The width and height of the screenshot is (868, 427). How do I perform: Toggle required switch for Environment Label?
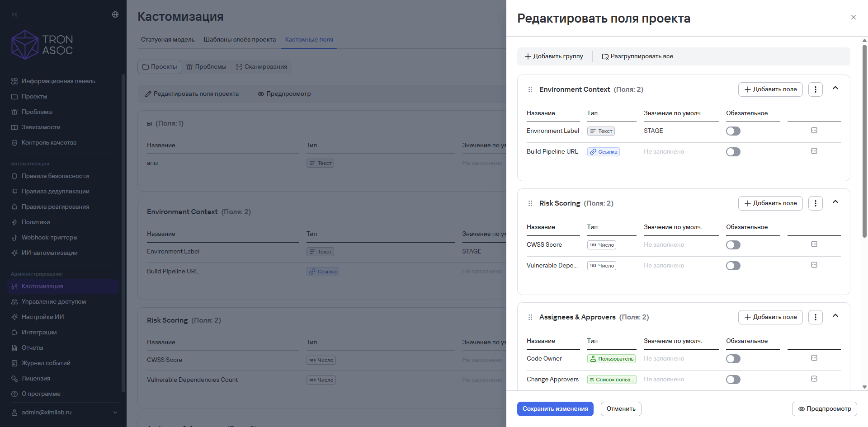pyautogui.click(x=733, y=131)
